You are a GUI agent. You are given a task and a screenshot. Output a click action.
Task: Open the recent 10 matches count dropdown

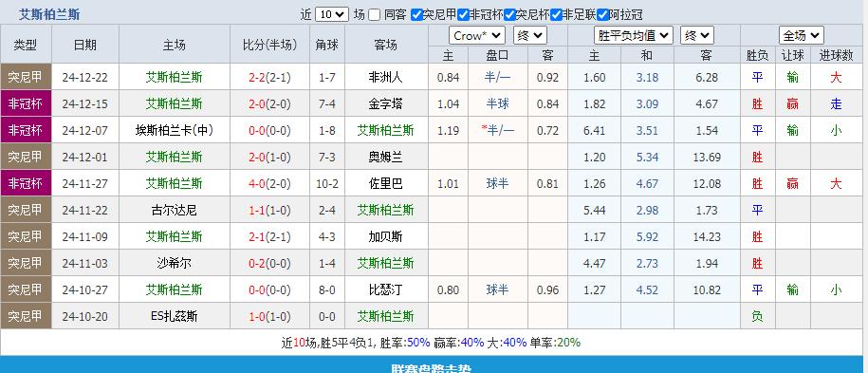click(x=332, y=14)
